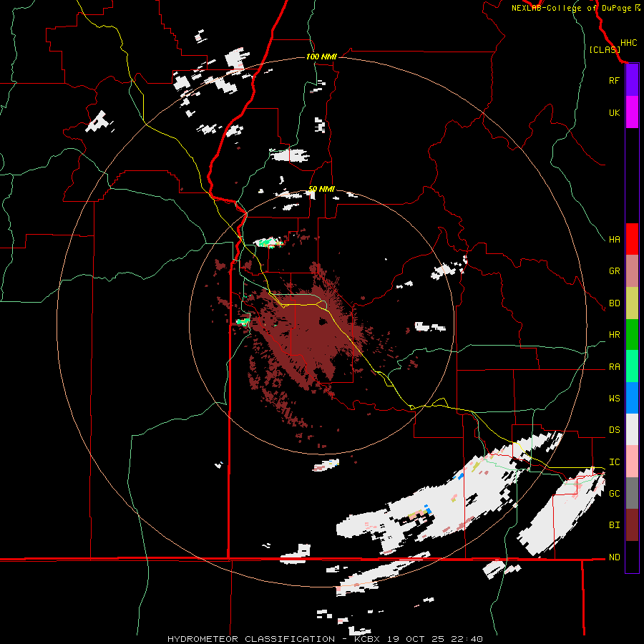Click the ND legend label
Viewport: 644px width, 644px height.
614,557
